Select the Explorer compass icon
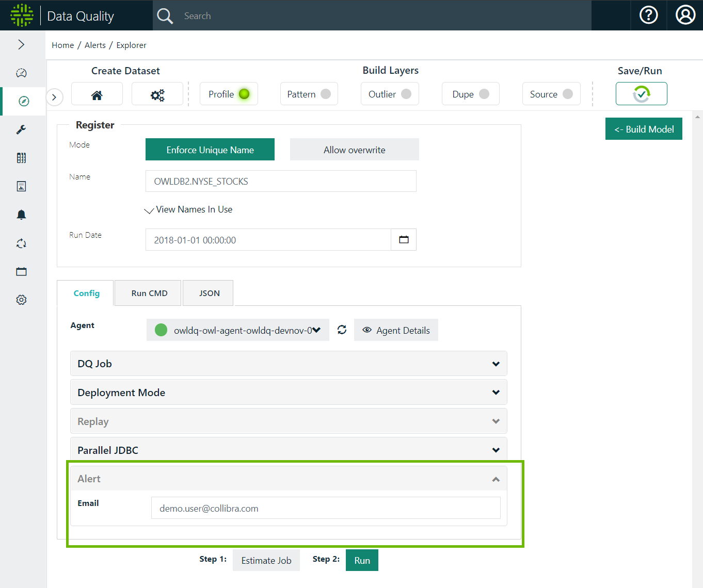703x588 pixels. pyautogui.click(x=21, y=101)
